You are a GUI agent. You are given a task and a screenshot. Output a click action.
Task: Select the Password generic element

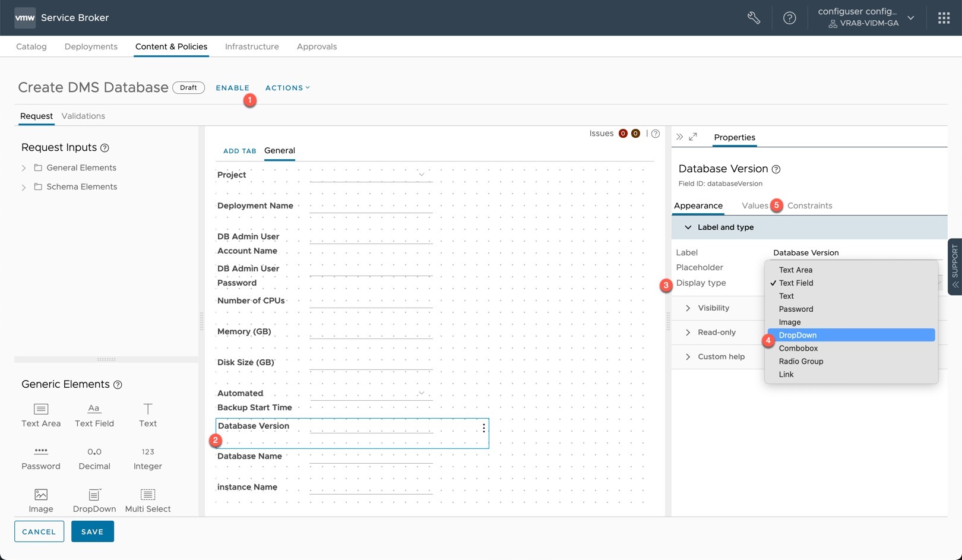tap(41, 458)
